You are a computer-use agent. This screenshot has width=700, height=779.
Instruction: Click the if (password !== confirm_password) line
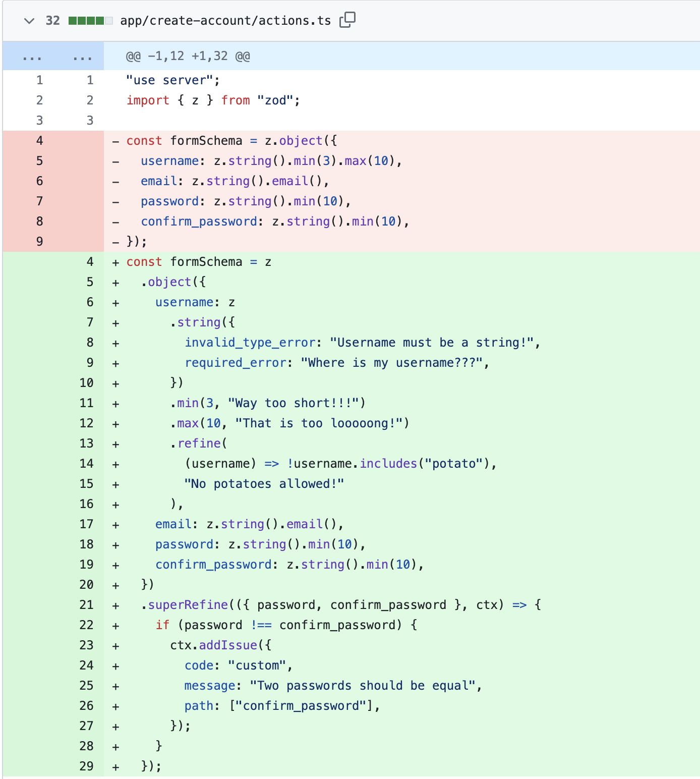point(286,625)
